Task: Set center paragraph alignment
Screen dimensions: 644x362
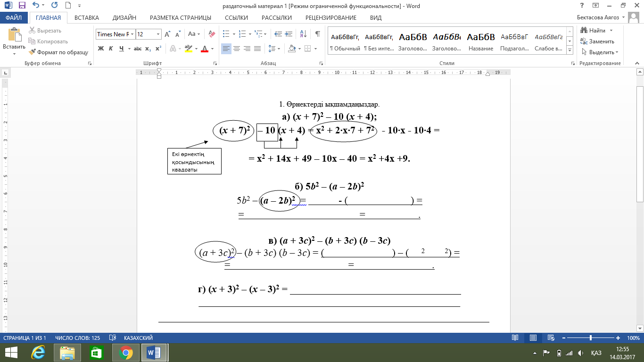Action: click(237, 49)
